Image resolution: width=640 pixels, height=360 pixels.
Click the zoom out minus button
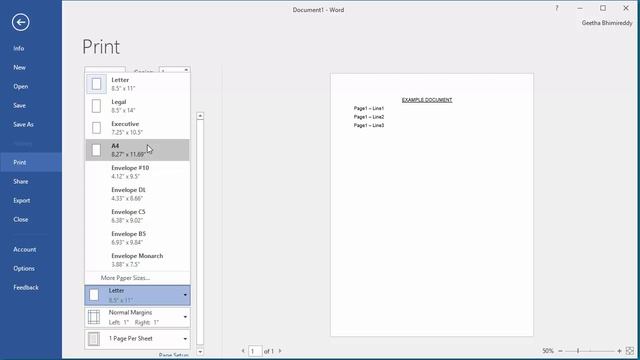[560, 351]
